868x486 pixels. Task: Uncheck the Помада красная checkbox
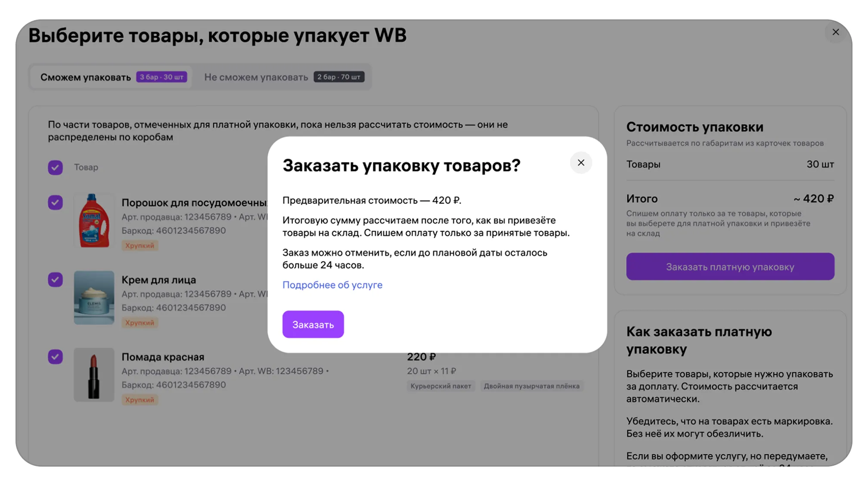pos(55,357)
